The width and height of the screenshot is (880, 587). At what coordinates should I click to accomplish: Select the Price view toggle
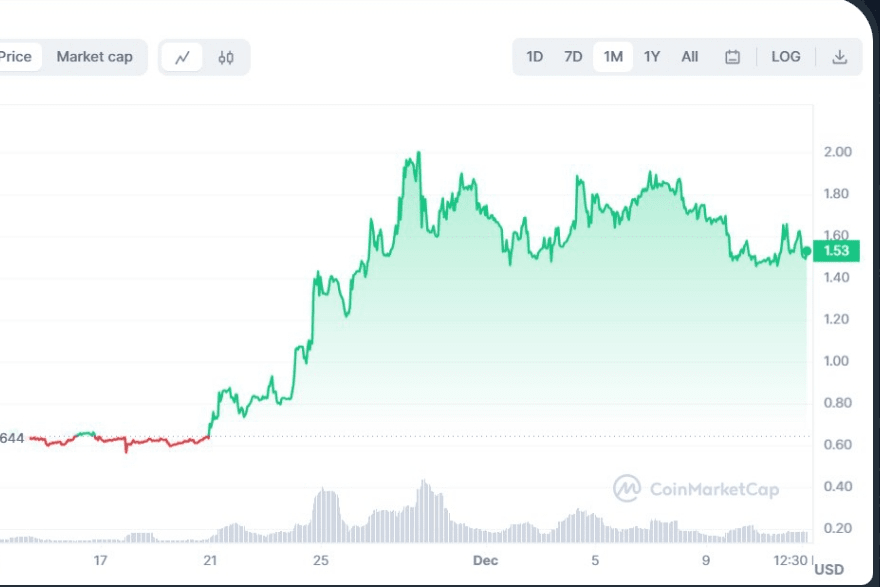tap(15, 57)
